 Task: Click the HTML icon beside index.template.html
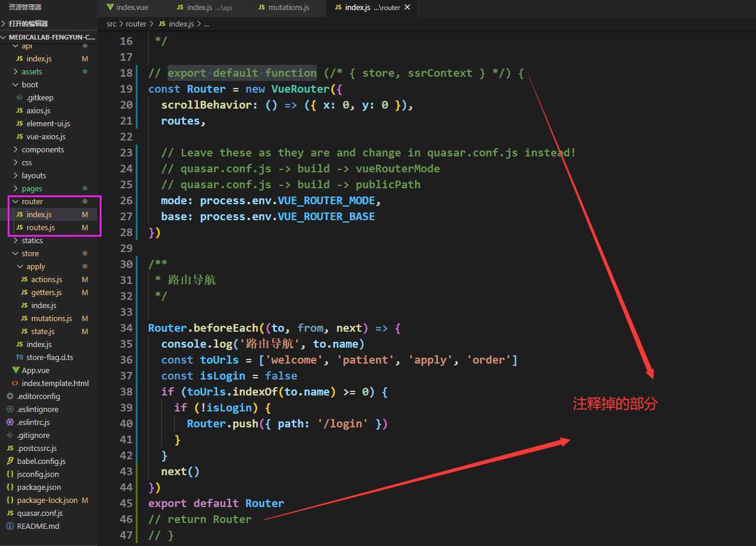point(15,383)
